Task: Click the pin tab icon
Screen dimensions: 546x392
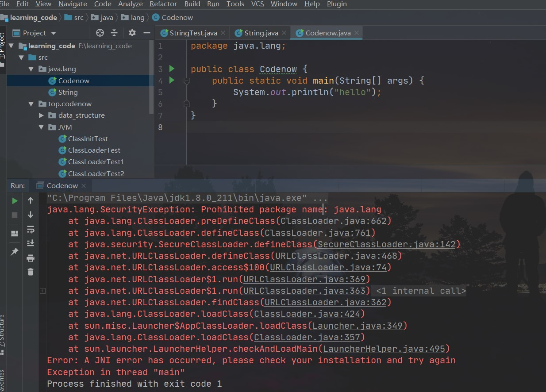Action: 15,252
